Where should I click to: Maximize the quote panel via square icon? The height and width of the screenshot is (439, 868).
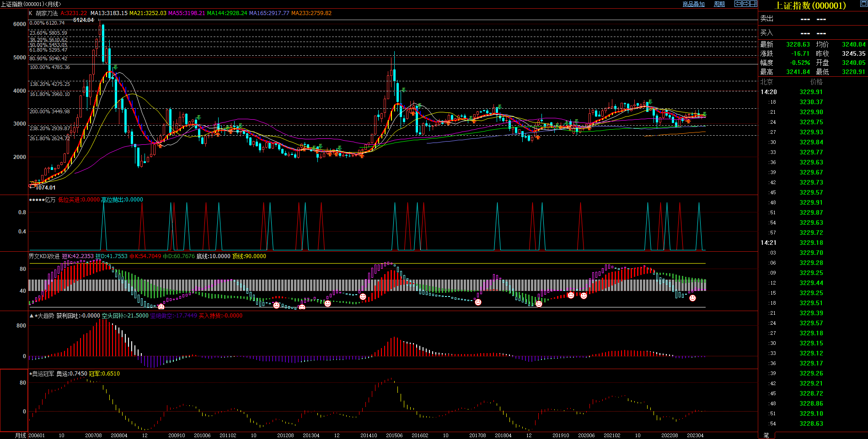coord(863,4)
